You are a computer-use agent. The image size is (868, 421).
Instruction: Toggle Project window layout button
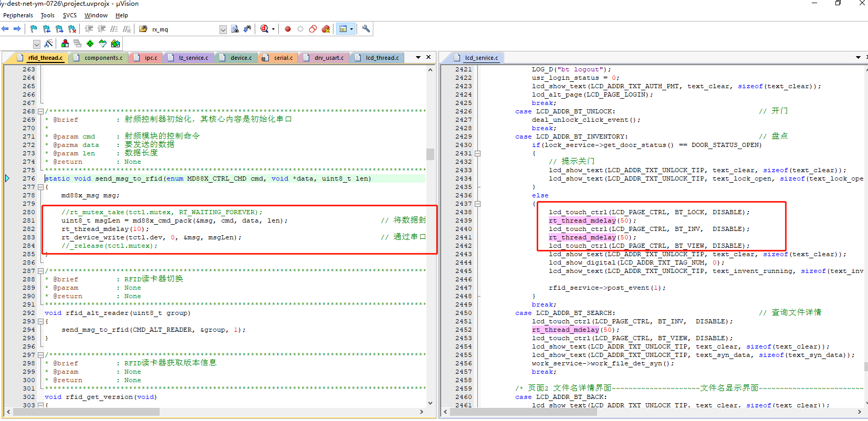(x=343, y=29)
